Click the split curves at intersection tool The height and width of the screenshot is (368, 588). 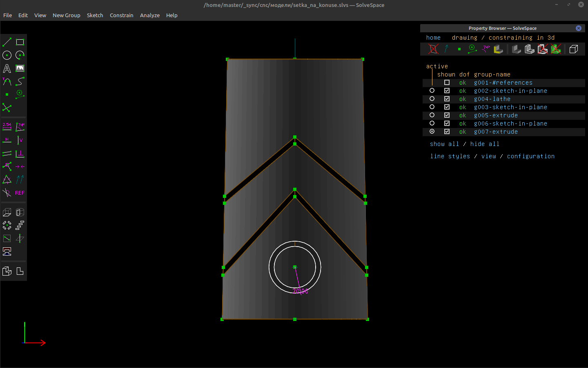(x=7, y=108)
